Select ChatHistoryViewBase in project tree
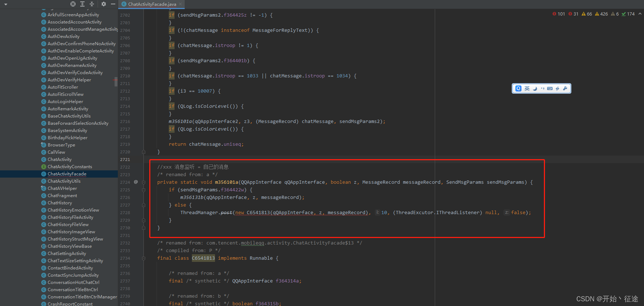This screenshot has width=644, height=306. [70, 246]
